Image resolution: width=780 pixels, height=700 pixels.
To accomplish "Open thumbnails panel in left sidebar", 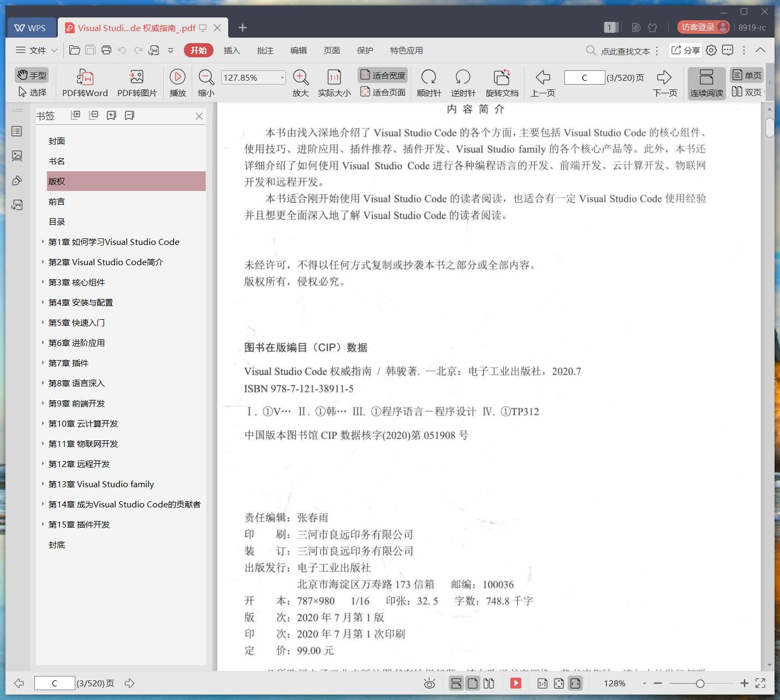I will click(17, 156).
